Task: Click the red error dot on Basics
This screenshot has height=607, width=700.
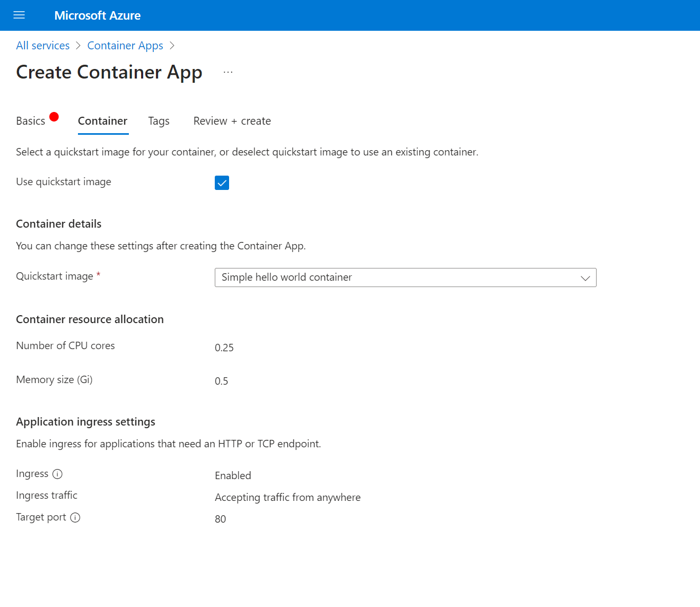Action: pos(54,117)
